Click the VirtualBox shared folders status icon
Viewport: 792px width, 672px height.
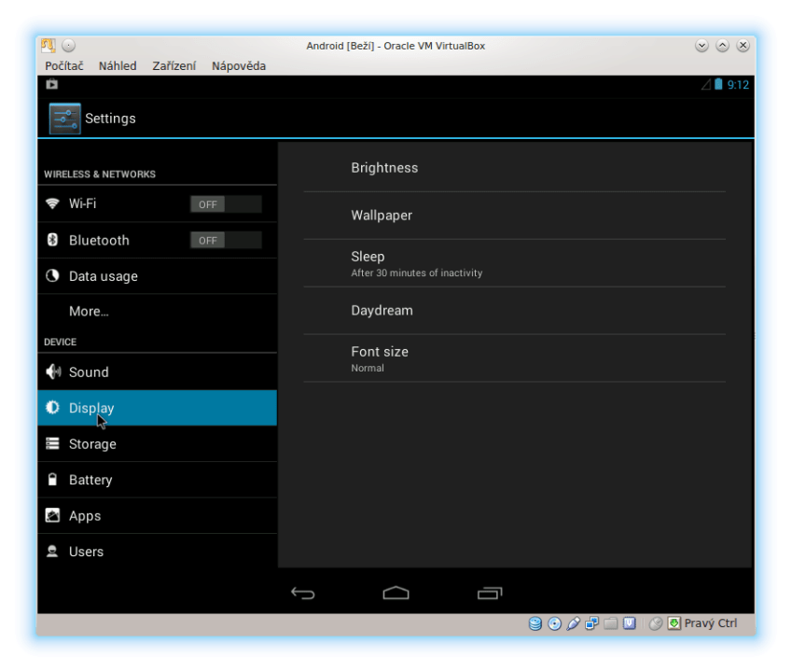point(611,624)
